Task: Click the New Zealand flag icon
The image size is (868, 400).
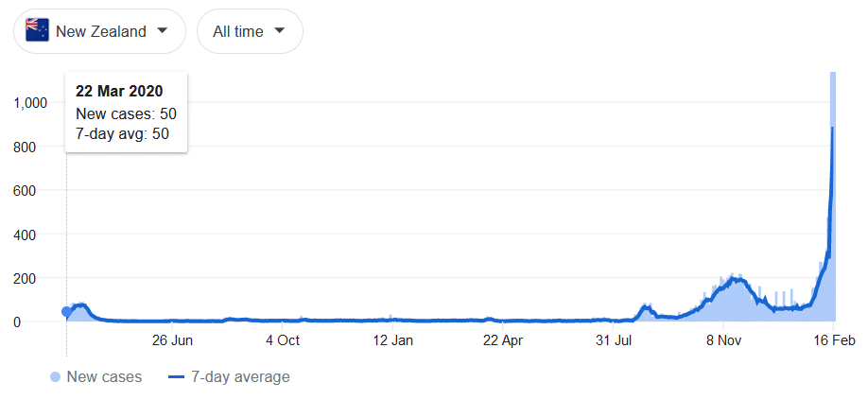Action: click(x=38, y=31)
